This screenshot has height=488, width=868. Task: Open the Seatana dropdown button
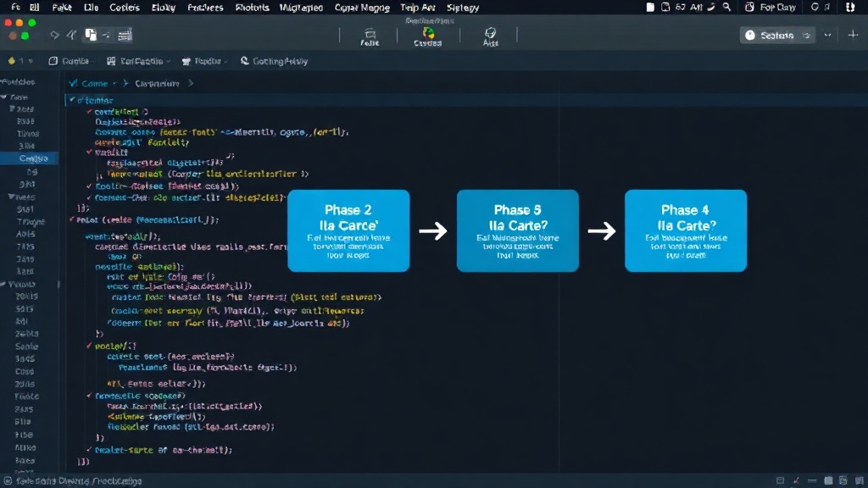pyautogui.click(x=777, y=36)
